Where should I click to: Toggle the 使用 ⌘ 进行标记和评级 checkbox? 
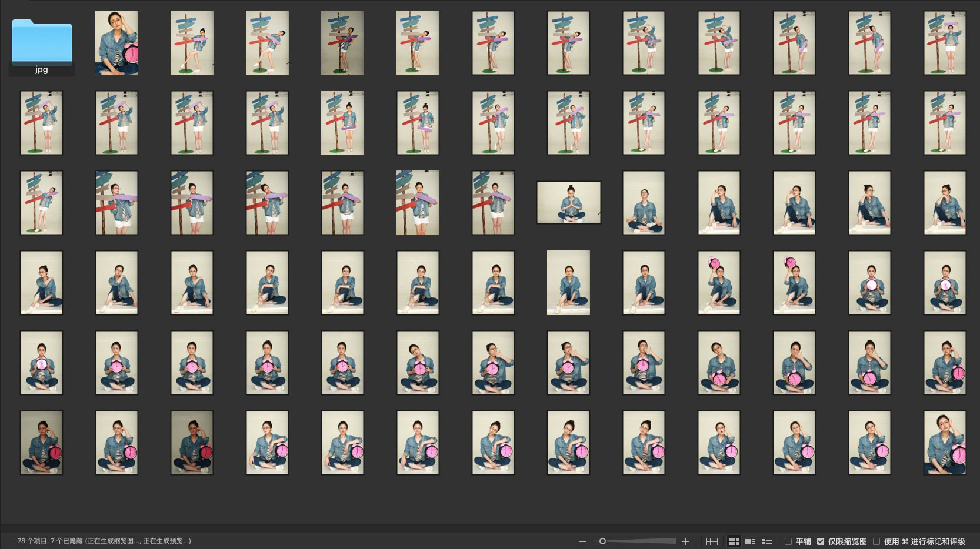pyautogui.click(x=876, y=541)
